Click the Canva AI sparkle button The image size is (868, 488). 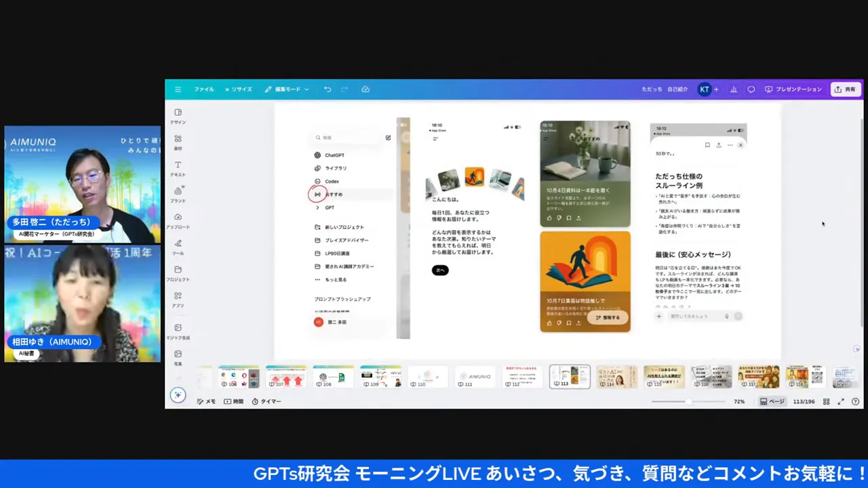pos(178,395)
